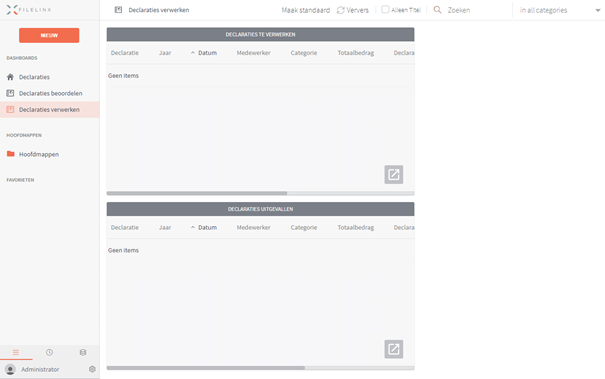
Task: Sort te verwerken table by Totaalbedrag
Action: [356, 53]
